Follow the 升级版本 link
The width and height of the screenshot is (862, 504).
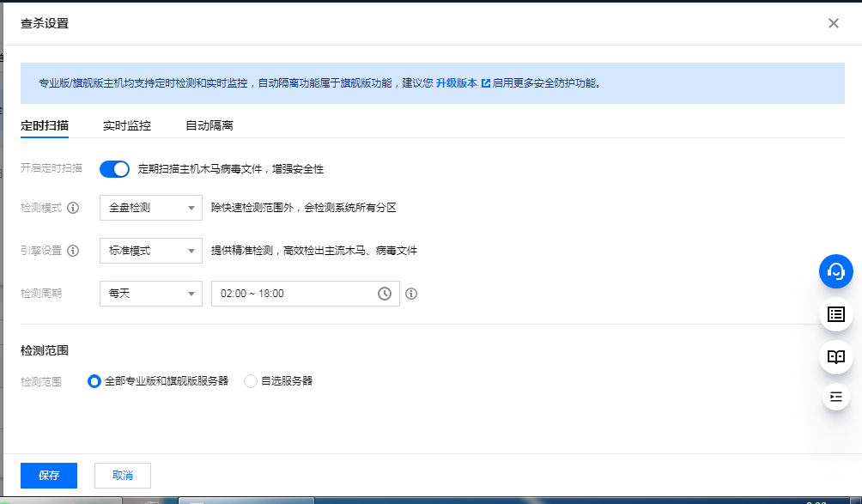click(x=457, y=83)
